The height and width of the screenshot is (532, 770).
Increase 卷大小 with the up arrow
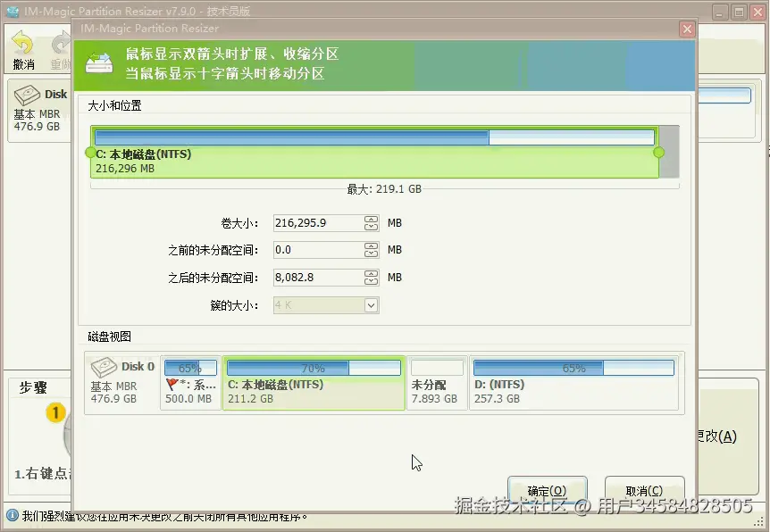coord(372,219)
